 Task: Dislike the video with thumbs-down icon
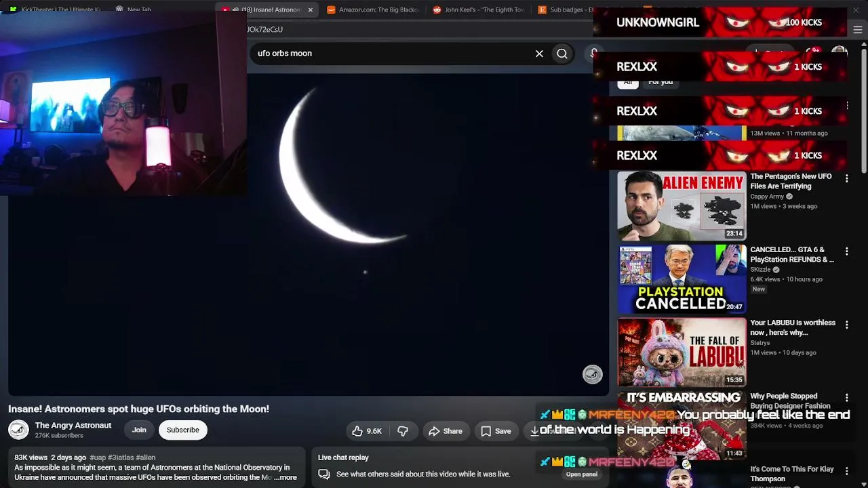point(403,431)
